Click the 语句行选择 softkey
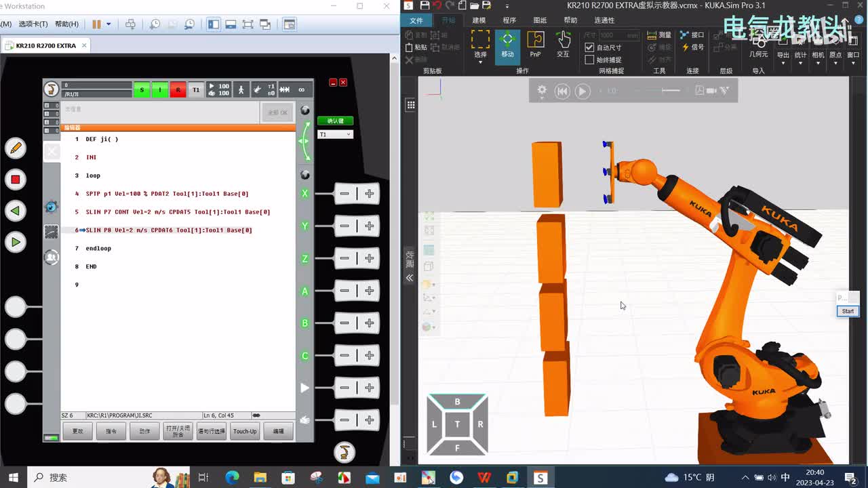 [211, 431]
